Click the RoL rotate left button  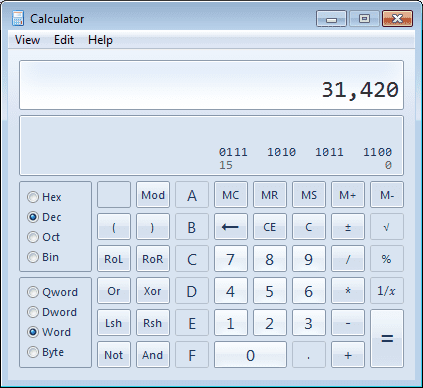(114, 259)
